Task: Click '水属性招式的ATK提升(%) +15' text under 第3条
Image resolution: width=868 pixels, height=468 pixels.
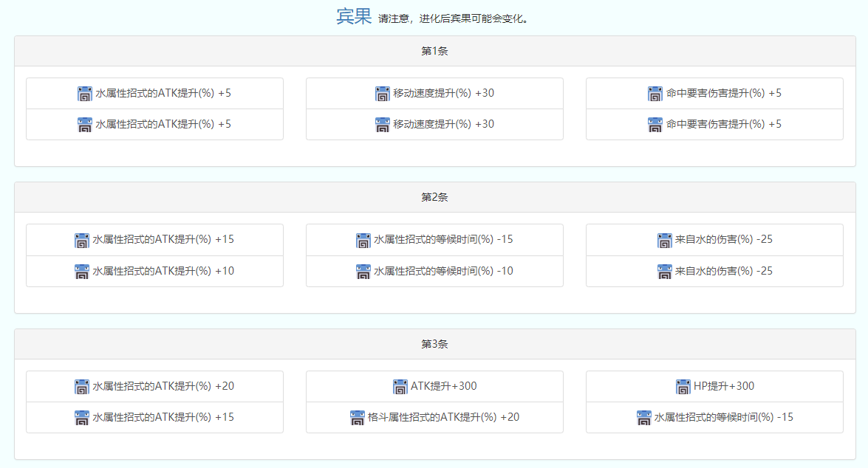Action: [x=163, y=417]
